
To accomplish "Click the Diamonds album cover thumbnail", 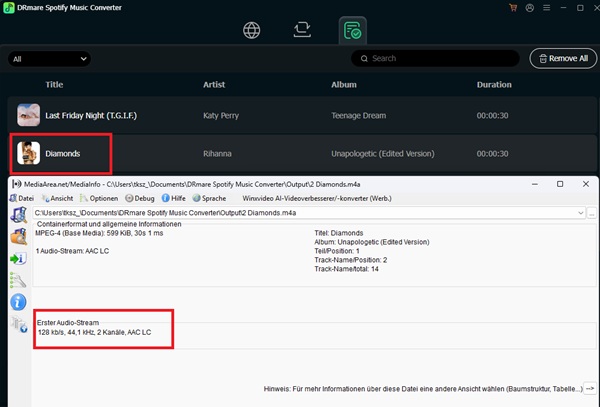I will pos(28,153).
